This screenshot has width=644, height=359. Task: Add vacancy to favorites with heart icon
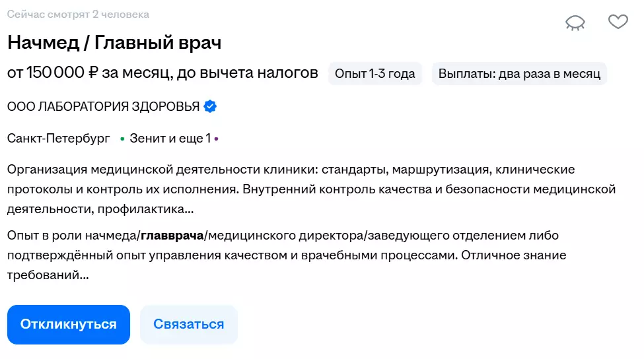point(618,22)
